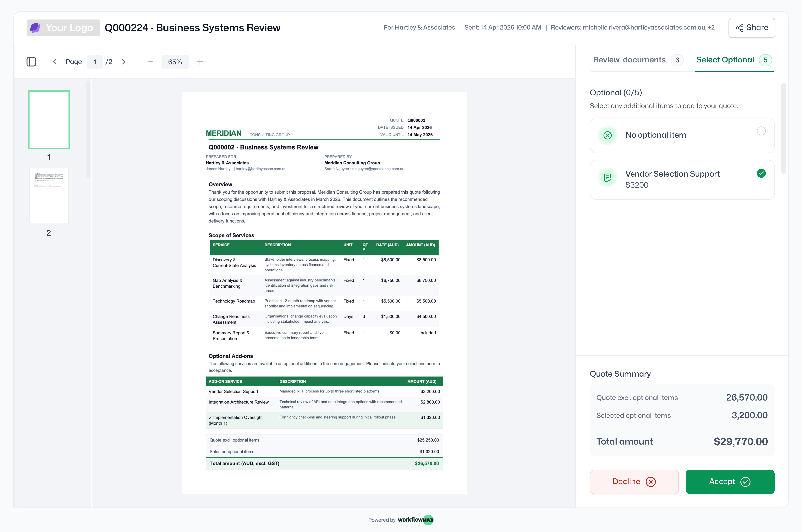The width and height of the screenshot is (802, 532).
Task: Click the Quote excl. optional items 26,570.00 value
Action: (x=747, y=397)
